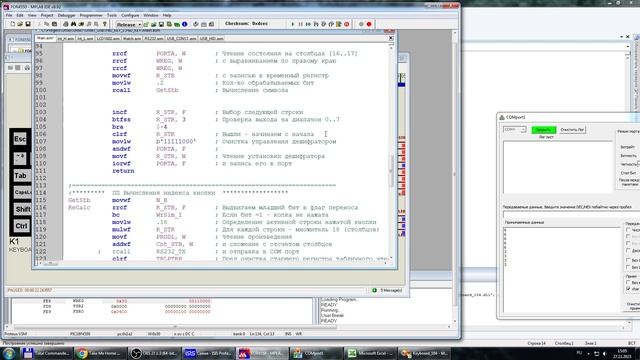Click the Print icon in MPLAB toolbar
The image size is (640, 360).
[65, 24]
